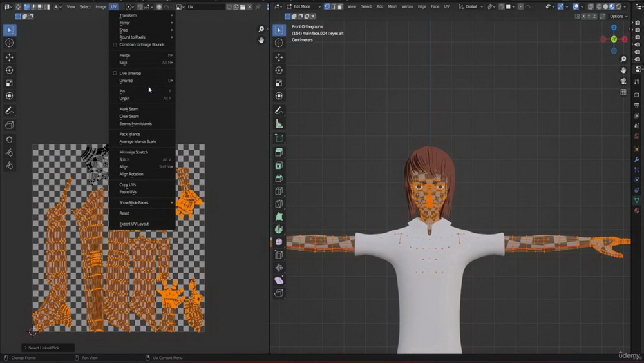Screen dimensions: 644x363
Task: Select the Rip Region tool in 3D viewport
Action: [279, 293]
